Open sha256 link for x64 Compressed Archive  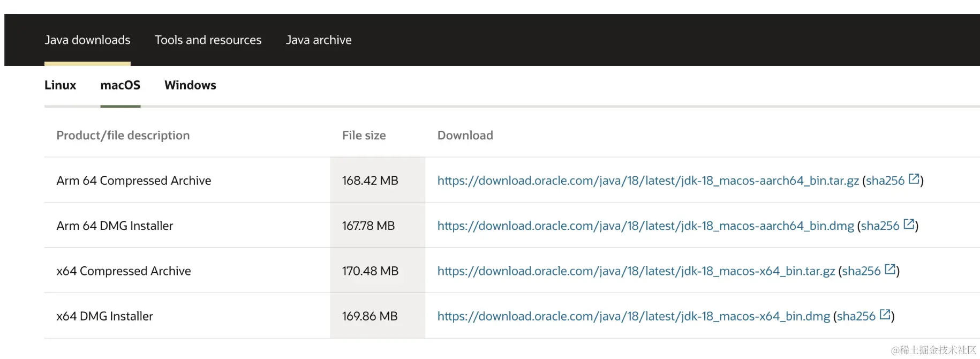tap(861, 271)
